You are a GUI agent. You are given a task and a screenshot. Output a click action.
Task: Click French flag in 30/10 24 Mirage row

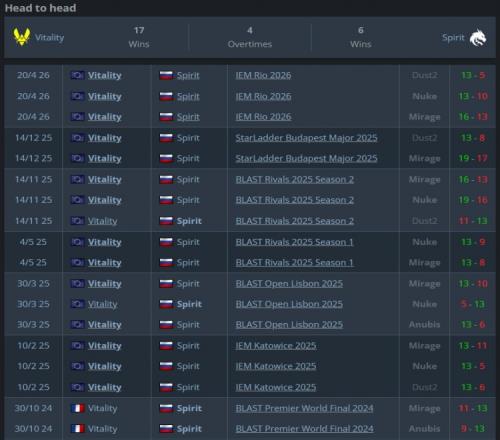[x=78, y=408]
